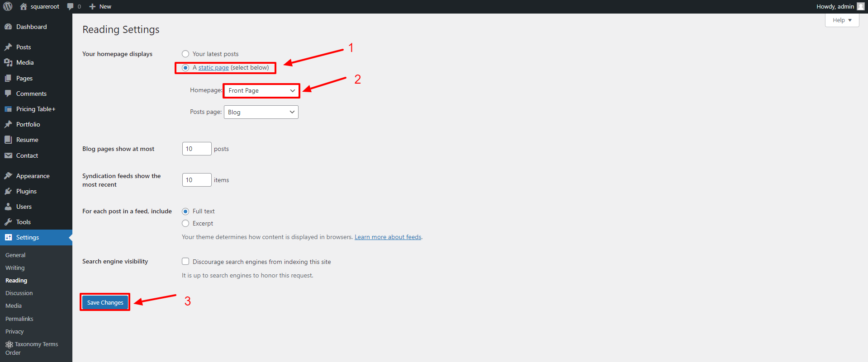Click the Portfolio pin icon
Screen dimensions: 868x362
(8, 124)
